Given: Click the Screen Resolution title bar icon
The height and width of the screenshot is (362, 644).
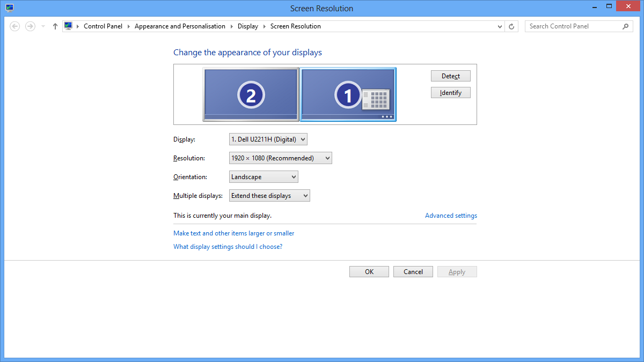Looking at the screenshot, I should coord(10,8).
